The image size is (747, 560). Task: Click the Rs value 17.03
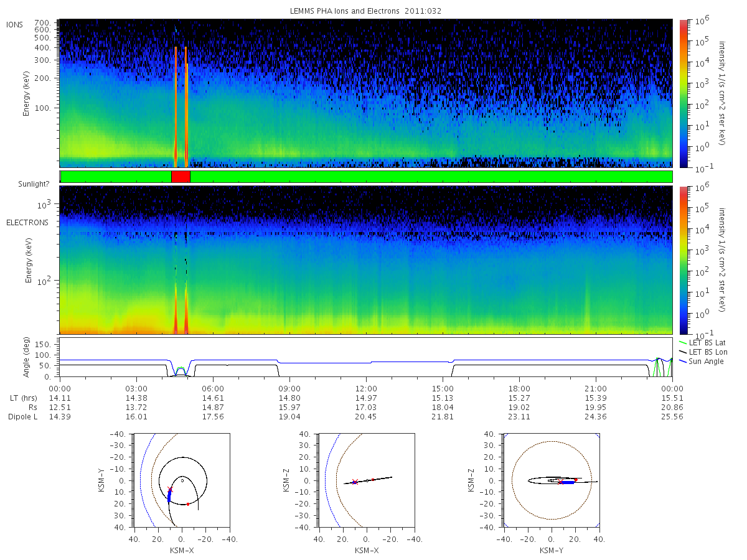(366, 407)
